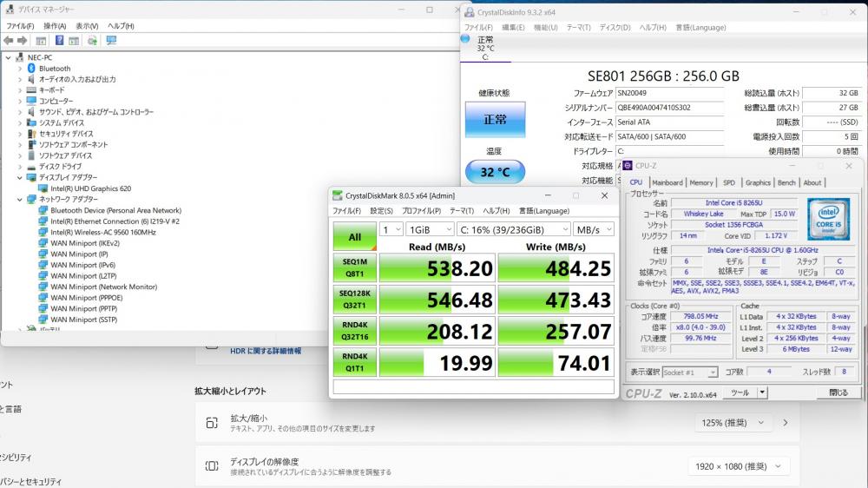Expand the ディスク ドライブ category

click(20, 167)
